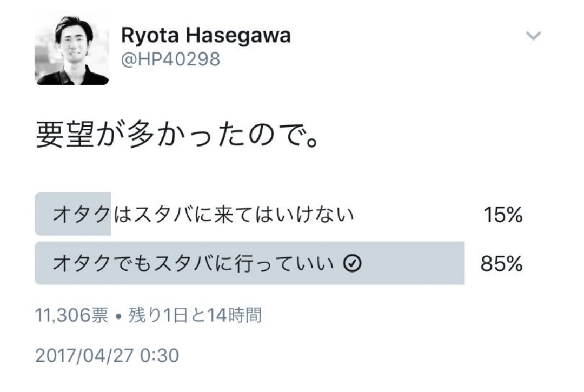Click the circled checkmark icon on the winning option
The height and width of the screenshot is (392, 584).
(x=352, y=263)
